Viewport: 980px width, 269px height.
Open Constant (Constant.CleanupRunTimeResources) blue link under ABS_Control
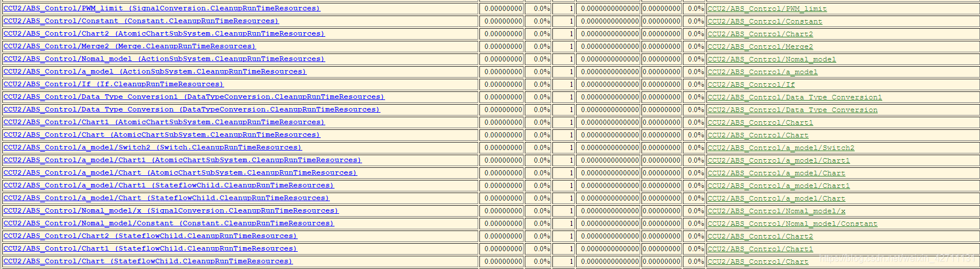[141, 21]
